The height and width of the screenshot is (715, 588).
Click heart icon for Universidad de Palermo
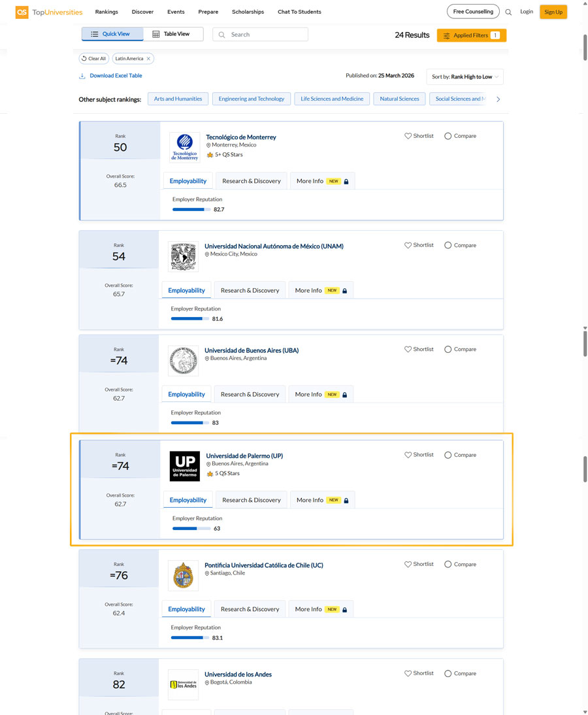tap(408, 455)
